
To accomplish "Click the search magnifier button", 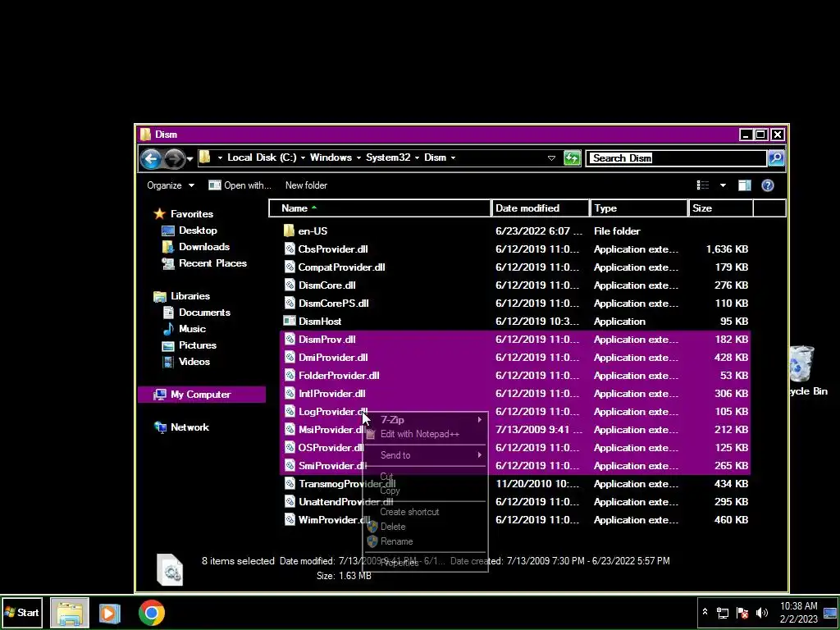I will coord(776,158).
